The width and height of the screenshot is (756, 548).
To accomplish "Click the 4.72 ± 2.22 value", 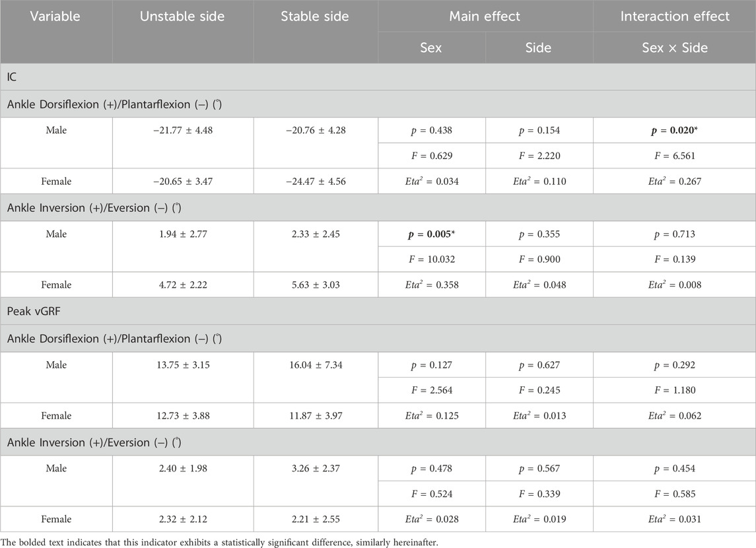I will click(x=183, y=285).
